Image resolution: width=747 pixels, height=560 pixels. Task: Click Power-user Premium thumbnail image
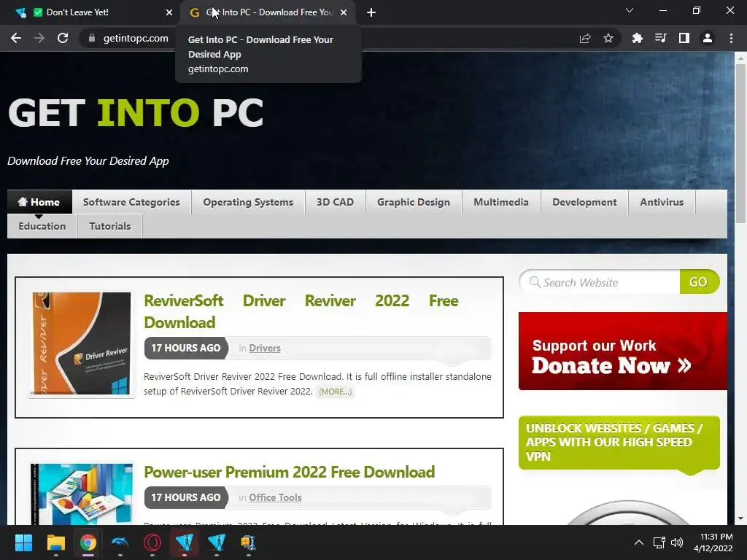[x=82, y=494]
